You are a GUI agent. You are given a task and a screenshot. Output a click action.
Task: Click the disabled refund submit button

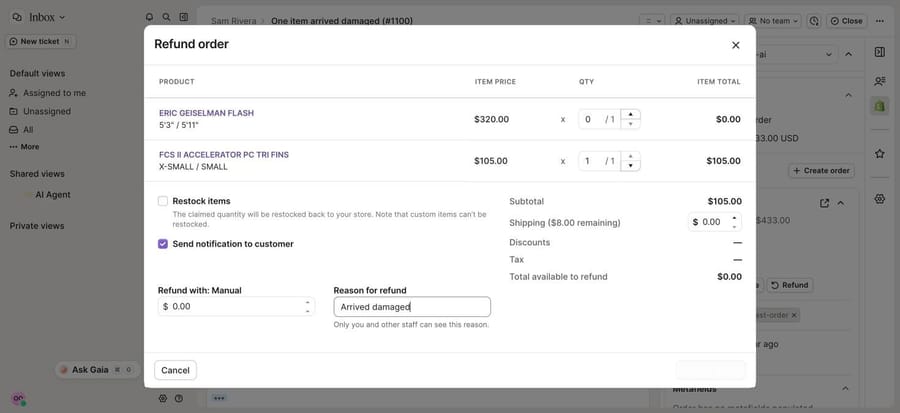pyautogui.click(x=711, y=371)
